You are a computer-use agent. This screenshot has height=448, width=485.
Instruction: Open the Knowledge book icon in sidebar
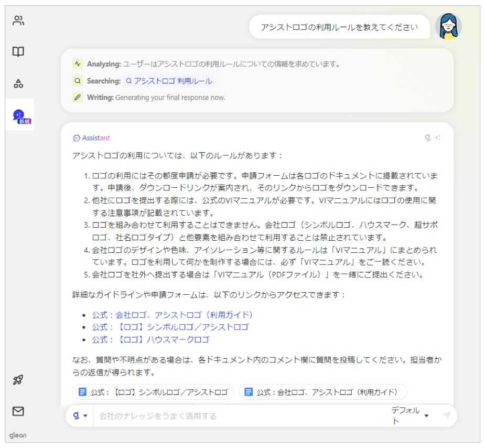coord(18,51)
